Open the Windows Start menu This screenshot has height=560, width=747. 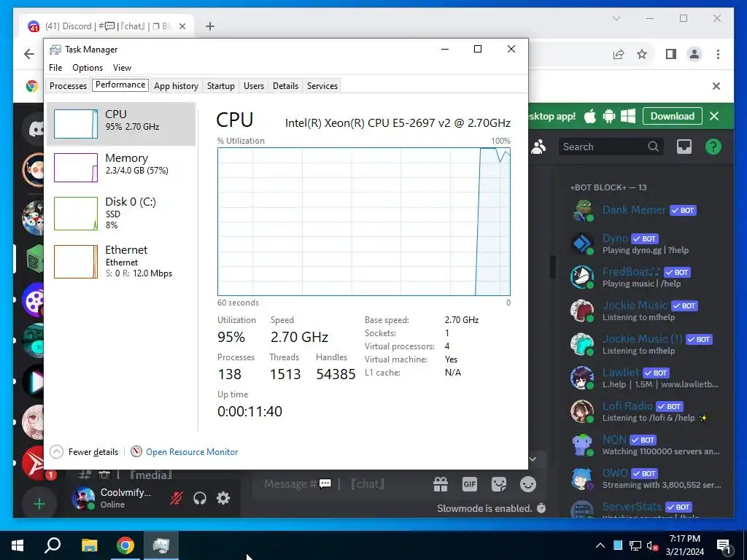click(18, 545)
